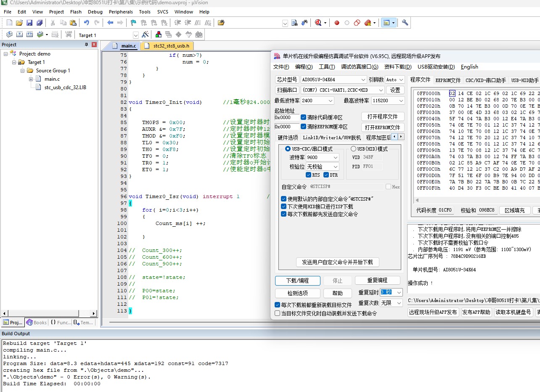Uncheck the RTS checkbox

[309, 175]
